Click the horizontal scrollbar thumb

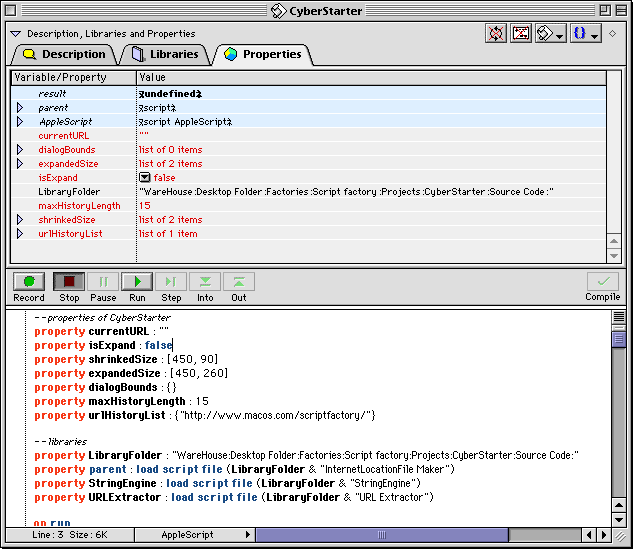tap(382, 535)
